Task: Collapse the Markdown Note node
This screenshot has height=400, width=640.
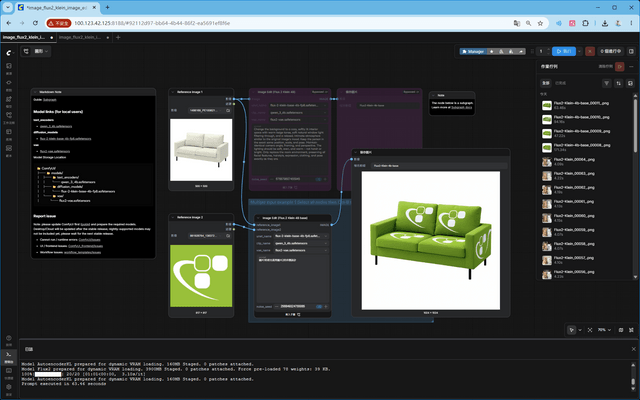Action: [x=35, y=92]
